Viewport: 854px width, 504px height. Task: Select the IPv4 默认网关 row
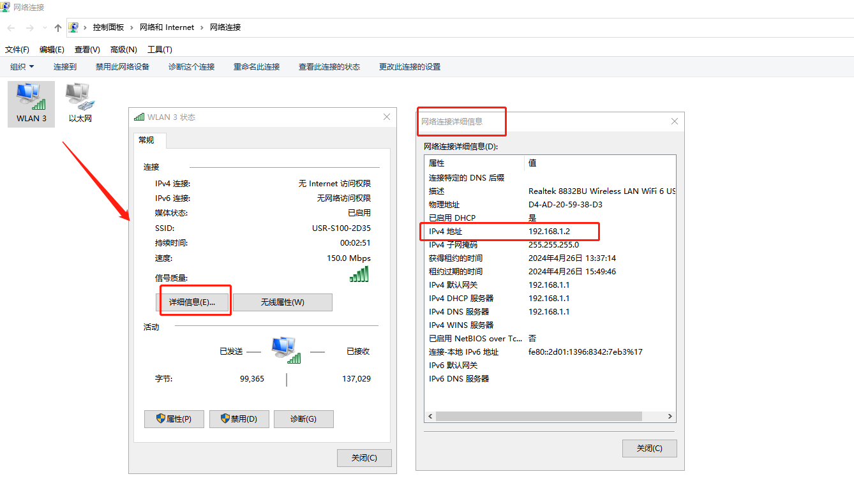click(550, 285)
